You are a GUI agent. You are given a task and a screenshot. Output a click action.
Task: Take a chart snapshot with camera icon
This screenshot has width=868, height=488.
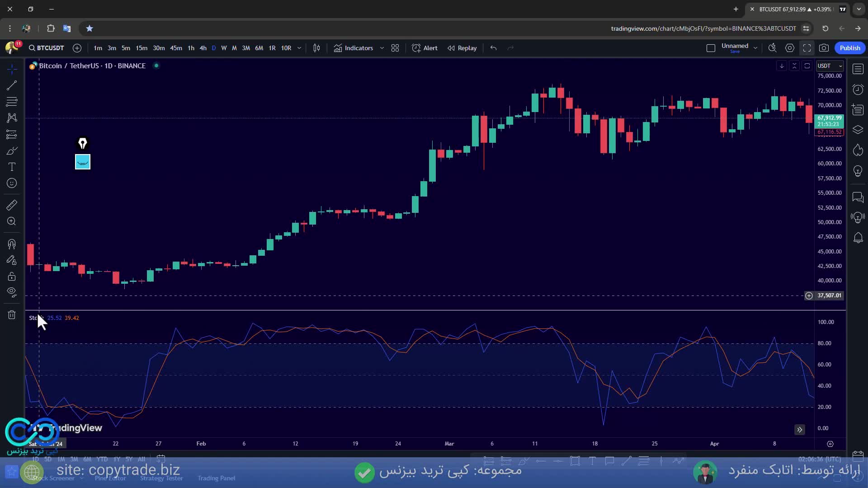[x=824, y=48]
